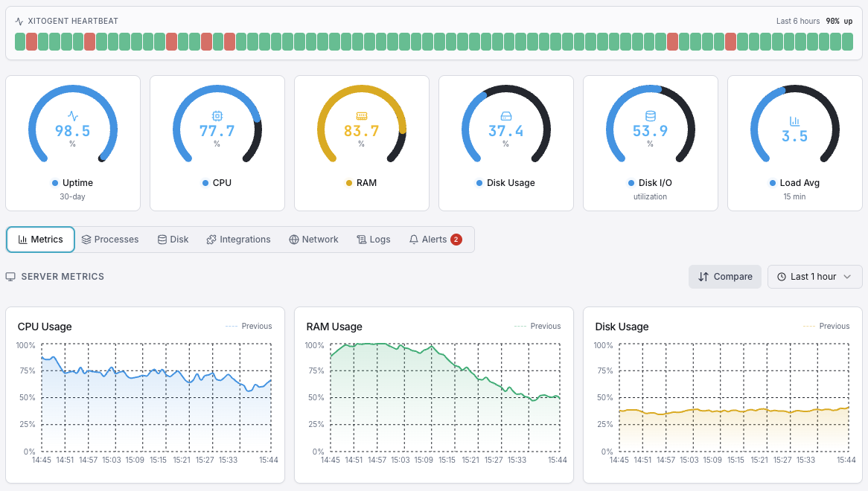Screen dimensions: 868x491
Task: Click the Compare button
Action: coord(724,276)
